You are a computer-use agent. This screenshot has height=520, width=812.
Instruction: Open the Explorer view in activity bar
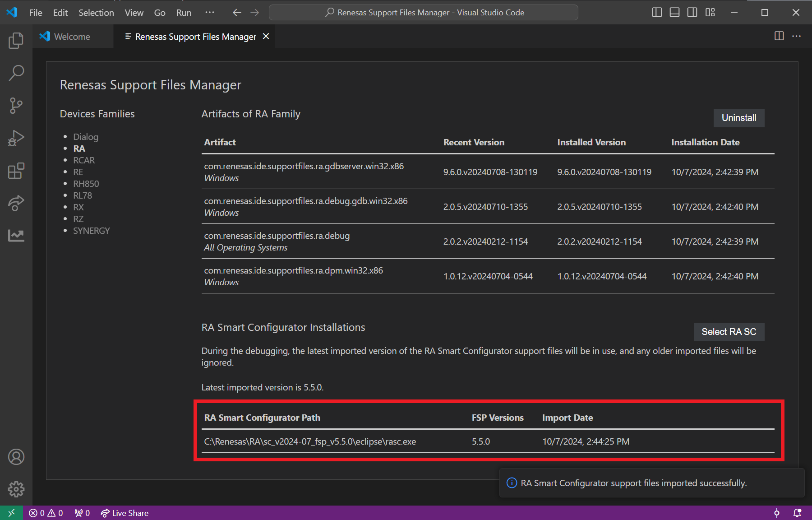click(16, 41)
